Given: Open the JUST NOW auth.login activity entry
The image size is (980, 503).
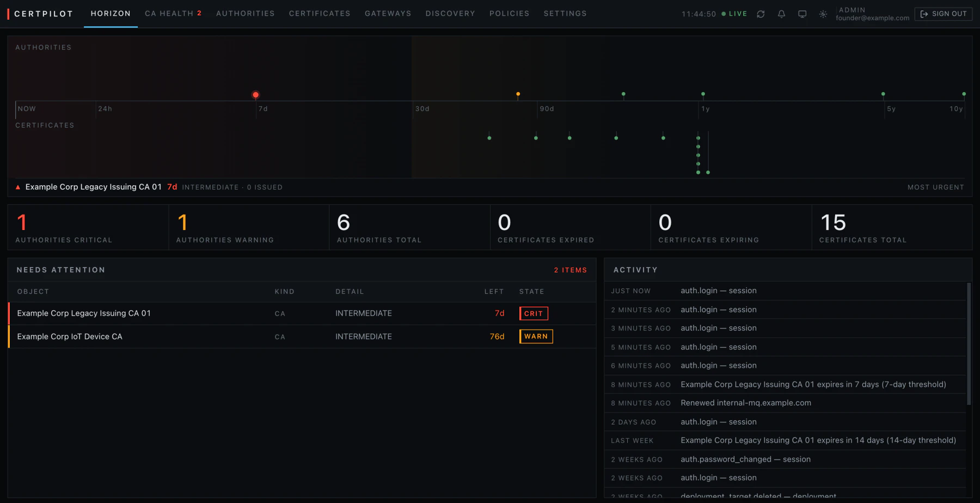Looking at the screenshot, I should (785, 291).
